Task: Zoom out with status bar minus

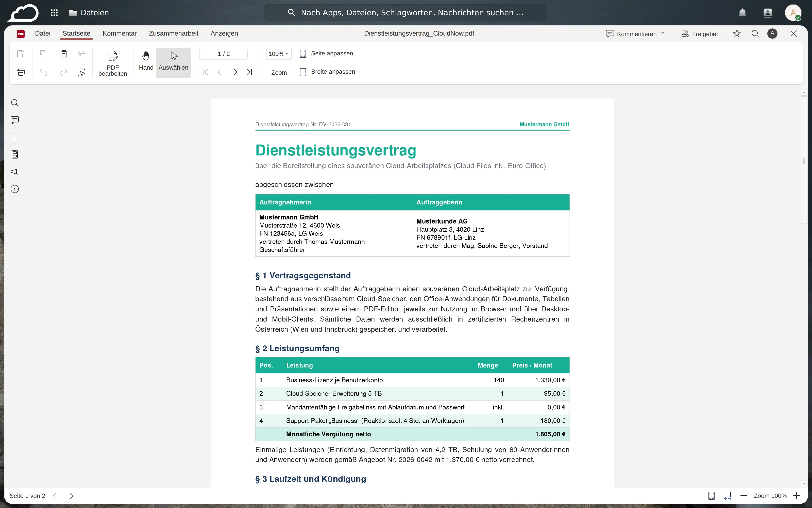Action: 743,496
